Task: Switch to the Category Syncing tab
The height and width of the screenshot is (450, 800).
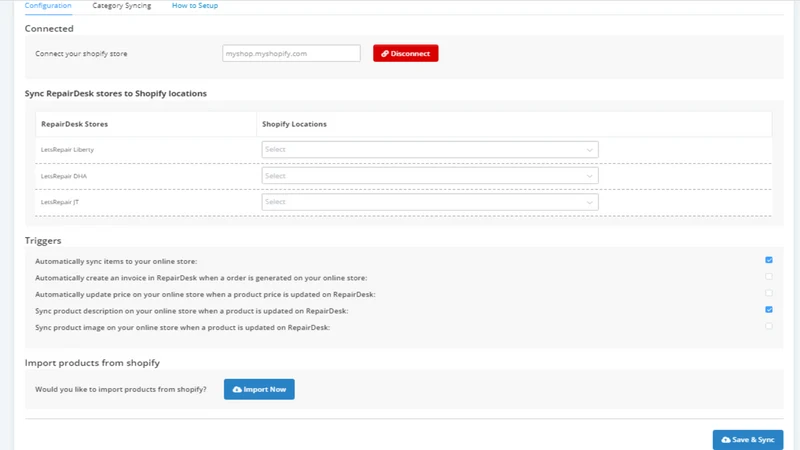Action: [121, 6]
